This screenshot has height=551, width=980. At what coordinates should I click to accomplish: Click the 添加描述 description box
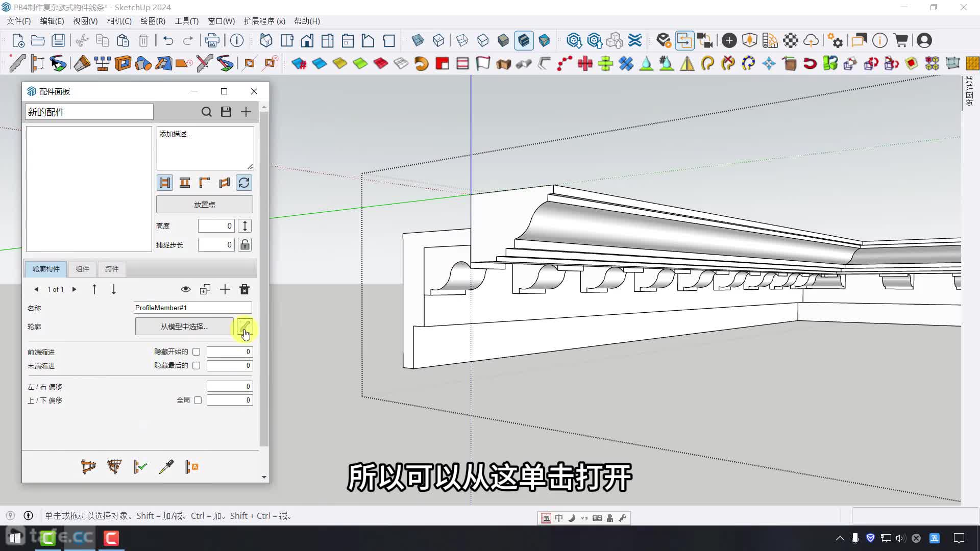point(205,148)
